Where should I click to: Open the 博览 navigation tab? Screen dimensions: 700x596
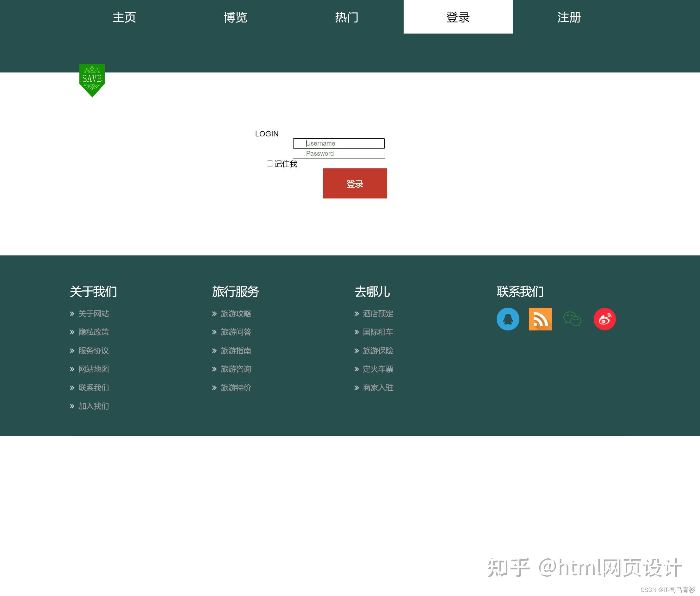pos(235,17)
